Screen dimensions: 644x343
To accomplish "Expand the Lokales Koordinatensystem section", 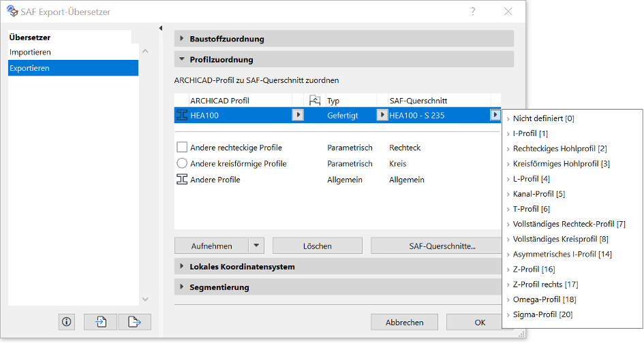I will 182,267.
